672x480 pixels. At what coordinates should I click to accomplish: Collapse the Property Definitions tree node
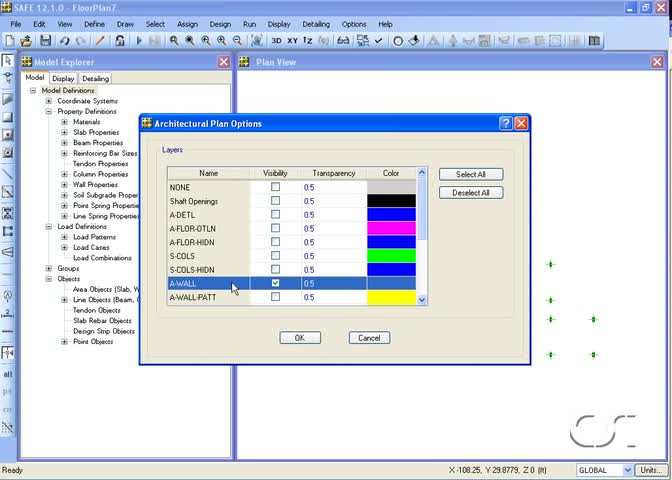point(48,111)
